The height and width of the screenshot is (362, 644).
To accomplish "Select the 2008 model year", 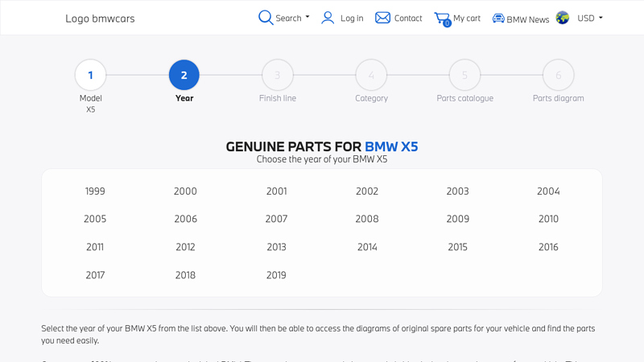I will 367,219.
